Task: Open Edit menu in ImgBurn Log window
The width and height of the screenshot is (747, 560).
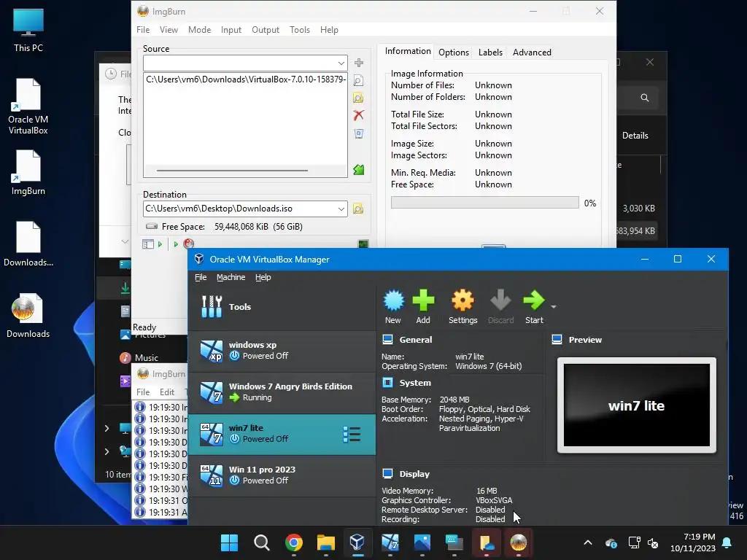Action: (x=167, y=392)
